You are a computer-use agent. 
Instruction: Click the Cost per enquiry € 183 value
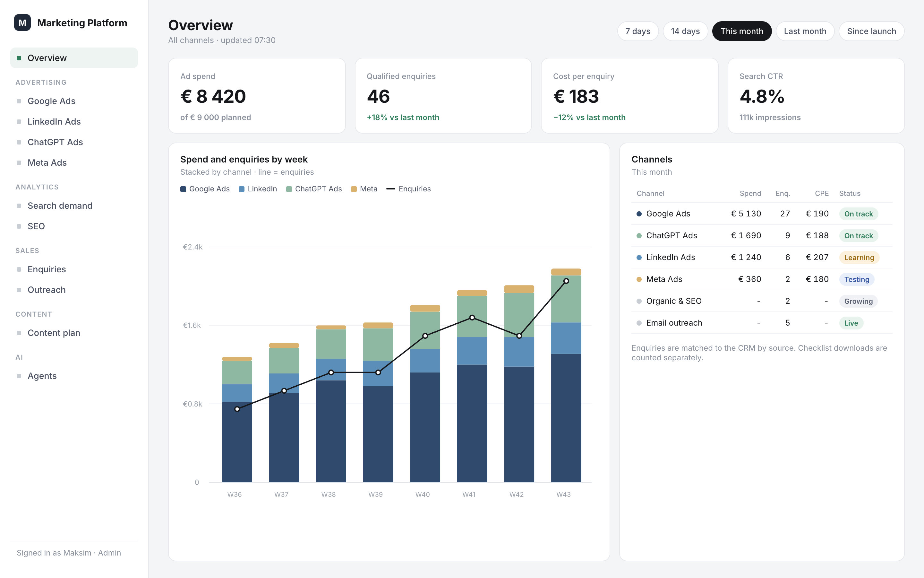click(x=576, y=96)
